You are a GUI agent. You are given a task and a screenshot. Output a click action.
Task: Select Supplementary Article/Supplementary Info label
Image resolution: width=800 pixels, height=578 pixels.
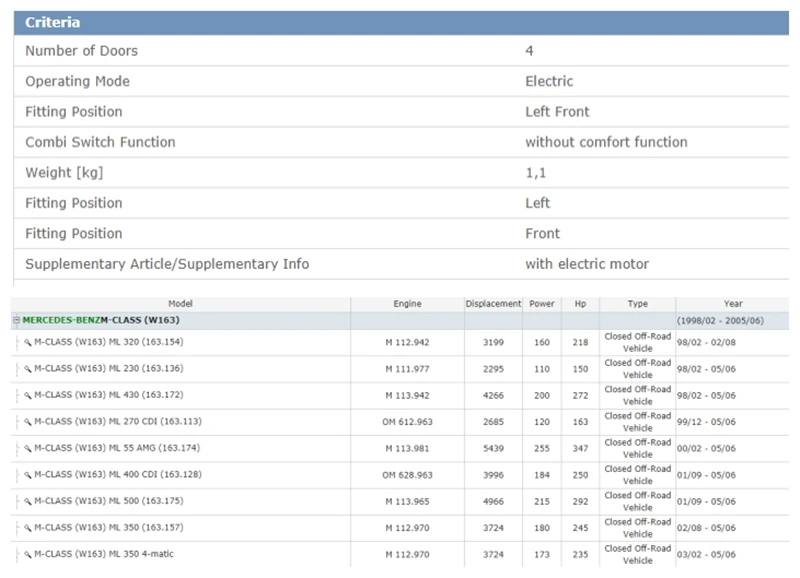pyautogui.click(x=167, y=264)
